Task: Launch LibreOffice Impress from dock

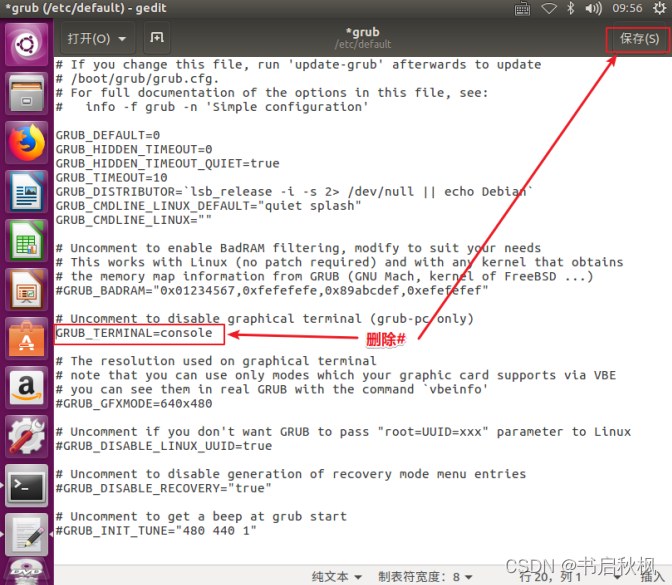Action: coord(27,290)
